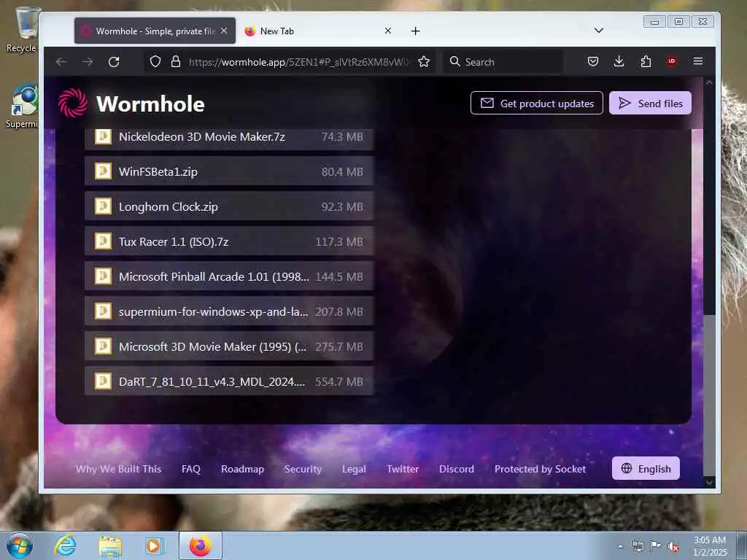Click file icon beside WinFSBeta1.zip
Screen dimensions: 747x560
point(103,171)
